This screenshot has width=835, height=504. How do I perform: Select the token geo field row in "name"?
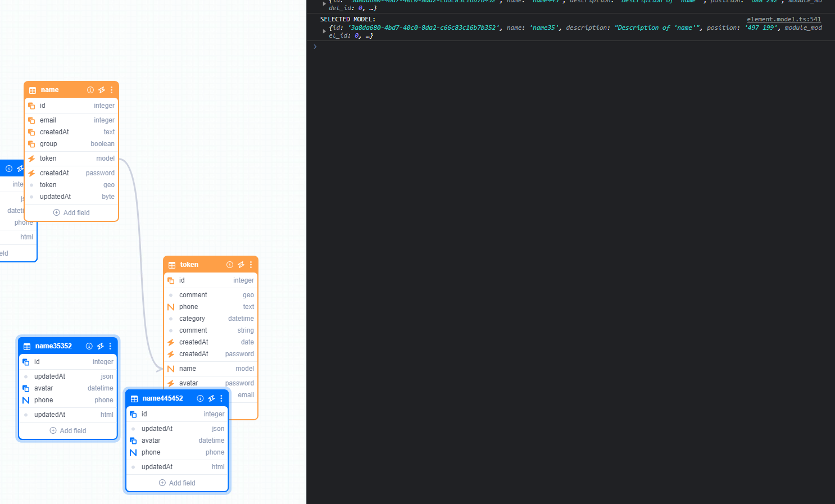pos(71,185)
